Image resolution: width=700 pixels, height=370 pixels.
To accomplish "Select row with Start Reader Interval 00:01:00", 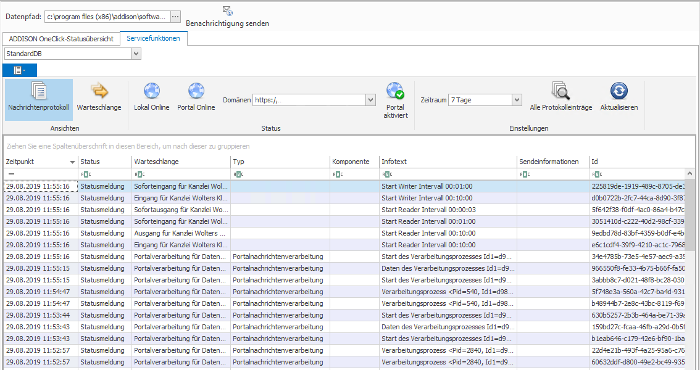I will pyautogui.click(x=344, y=221).
